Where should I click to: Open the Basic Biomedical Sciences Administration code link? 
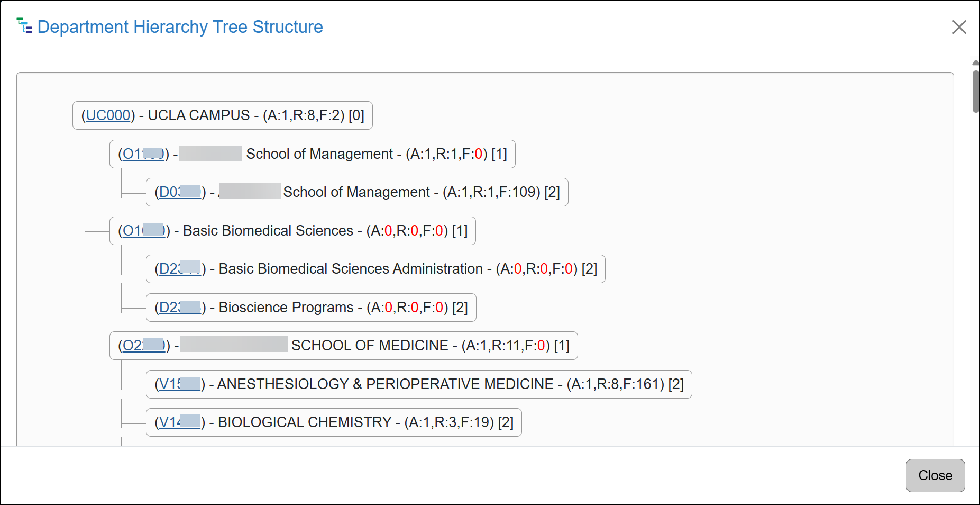[x=179, y=268]
